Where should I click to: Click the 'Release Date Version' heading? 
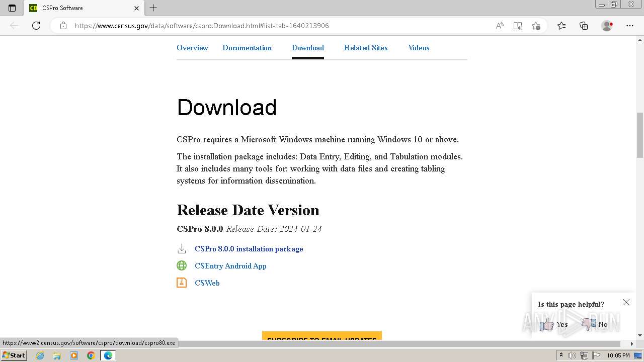[x=248, y=210]
